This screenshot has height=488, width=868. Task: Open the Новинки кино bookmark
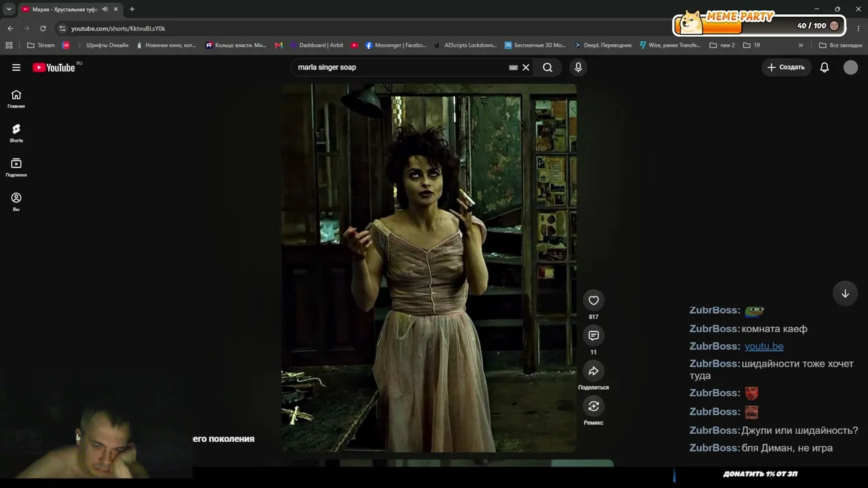tap(166, 45)
